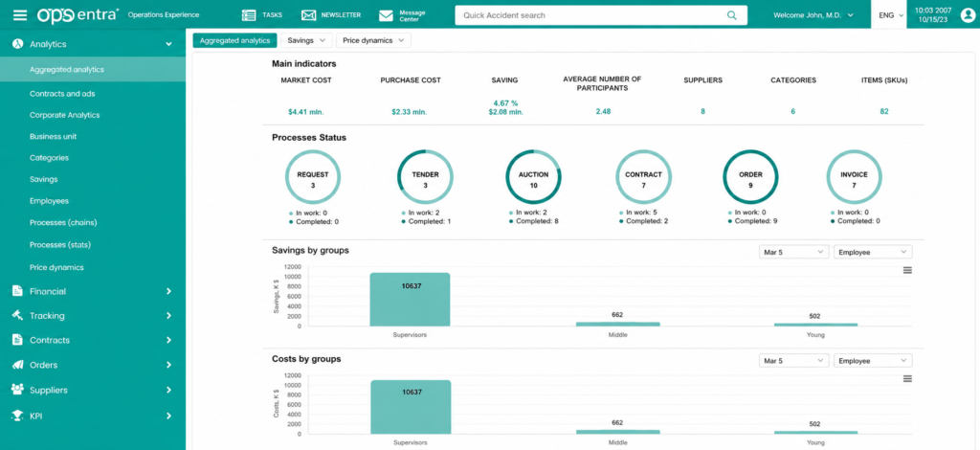The width and height of the screenshot is (980, 450).
Task: Click the Supervisors bar in Savings chart
Action: [410, 300]
